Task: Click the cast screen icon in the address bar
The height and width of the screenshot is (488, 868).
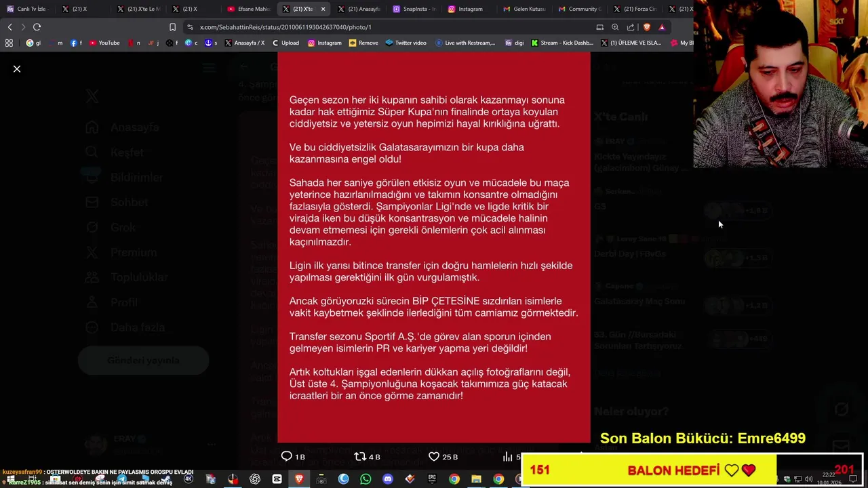Action: (x=600, y=27)
